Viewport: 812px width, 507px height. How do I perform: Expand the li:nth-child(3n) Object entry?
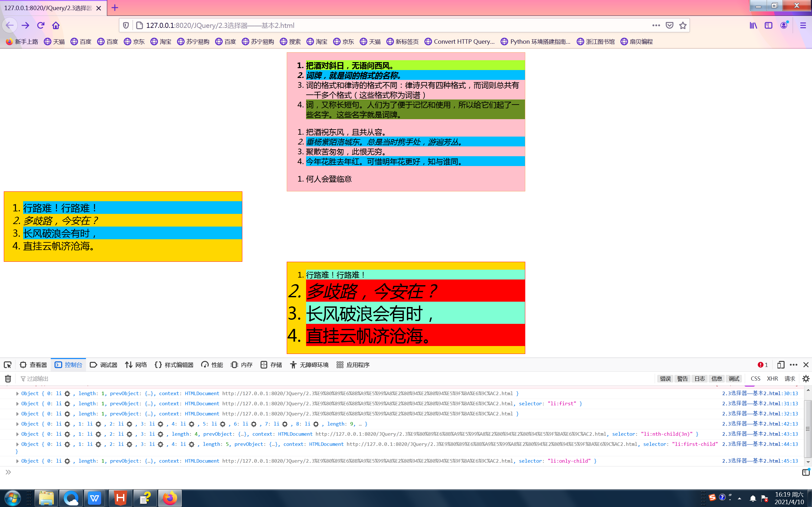click(17, 434)
